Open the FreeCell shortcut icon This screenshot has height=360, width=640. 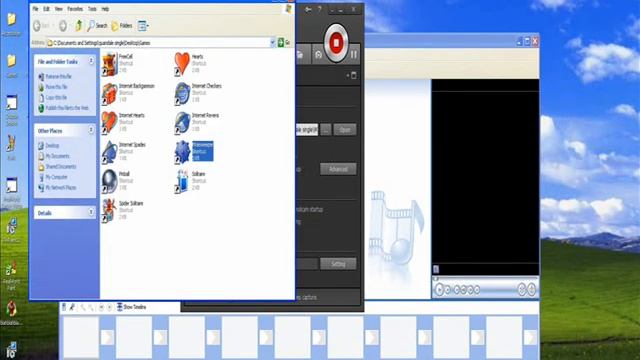tap(109, 64)
